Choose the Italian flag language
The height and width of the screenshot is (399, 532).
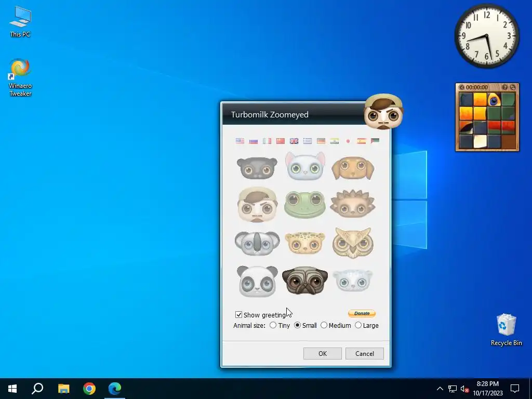tap(267, 141)
